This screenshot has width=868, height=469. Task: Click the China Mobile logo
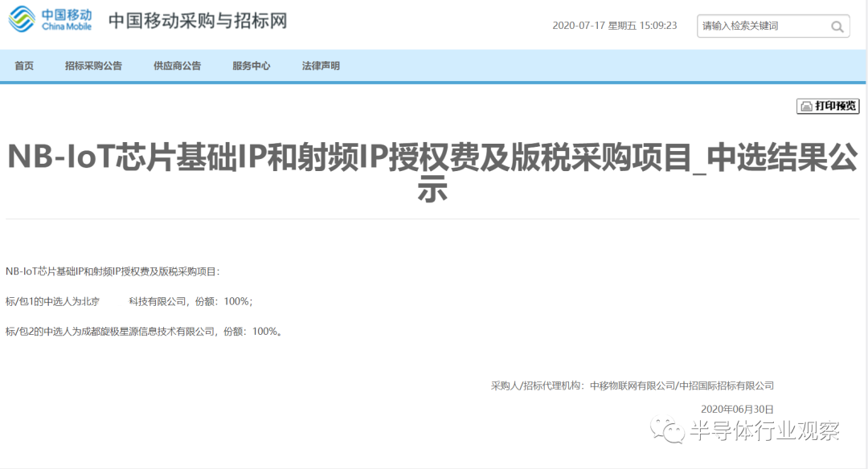click(x=51, y=19)
